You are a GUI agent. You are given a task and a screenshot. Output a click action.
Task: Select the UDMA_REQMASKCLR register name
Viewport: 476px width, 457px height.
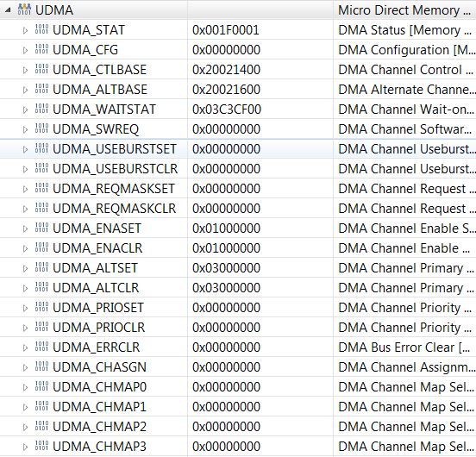point(114,209)
